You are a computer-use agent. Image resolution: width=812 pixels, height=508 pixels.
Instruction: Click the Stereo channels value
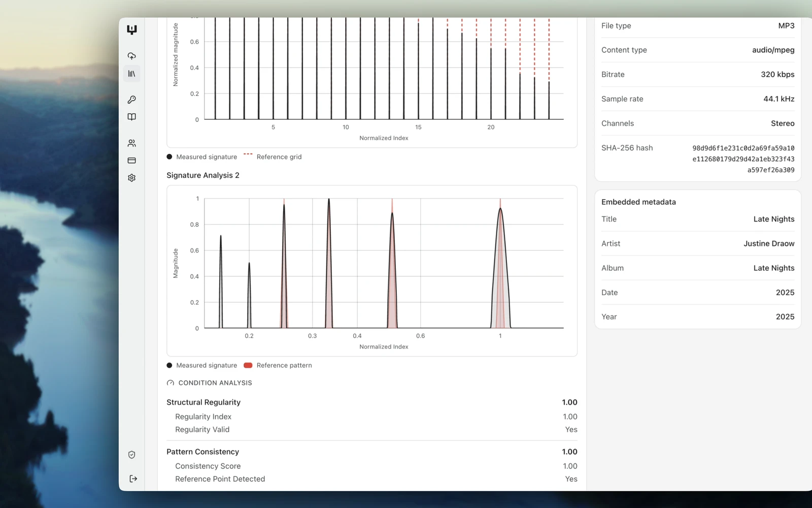783,123
